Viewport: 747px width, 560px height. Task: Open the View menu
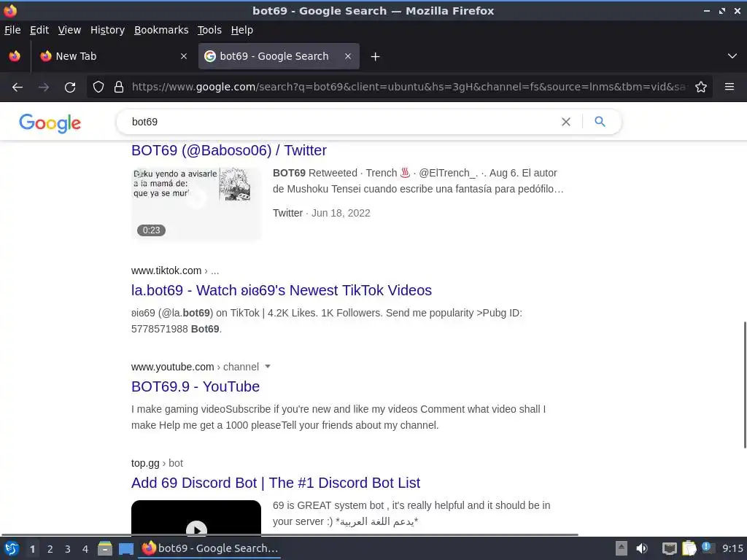click(69, 30)
